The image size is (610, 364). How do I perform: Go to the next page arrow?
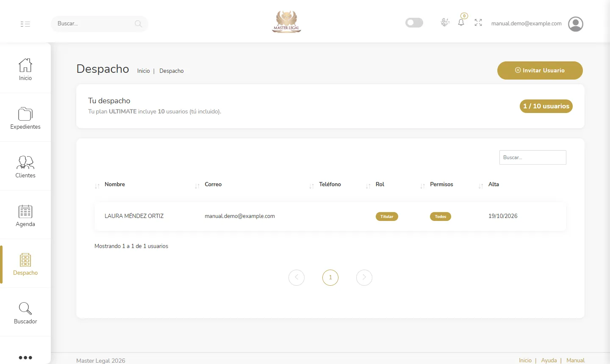pos(364,278)
